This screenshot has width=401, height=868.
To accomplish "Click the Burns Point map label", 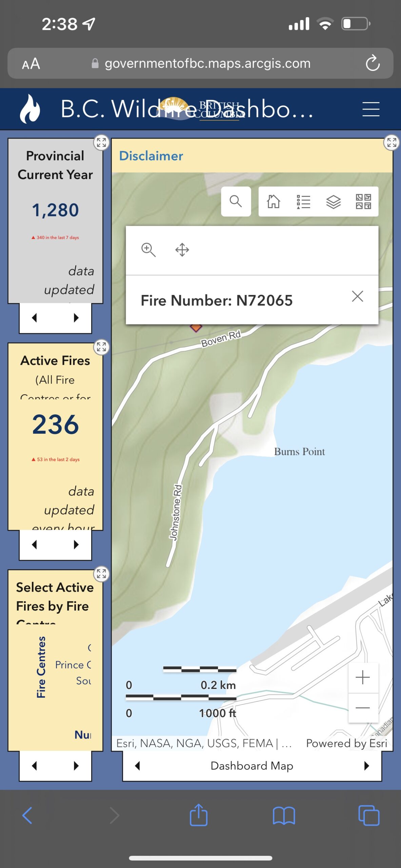I will point(299,451).
